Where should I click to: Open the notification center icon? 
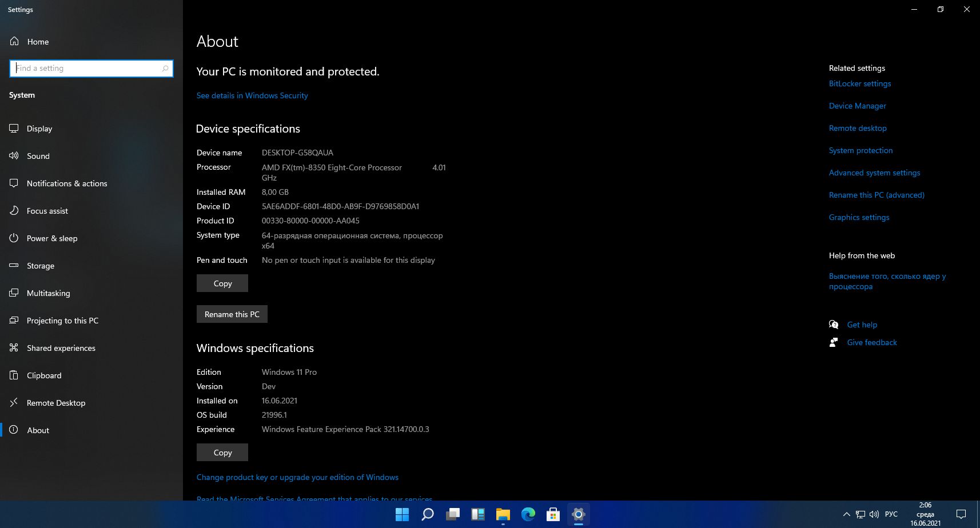click(x=961, y=514)
